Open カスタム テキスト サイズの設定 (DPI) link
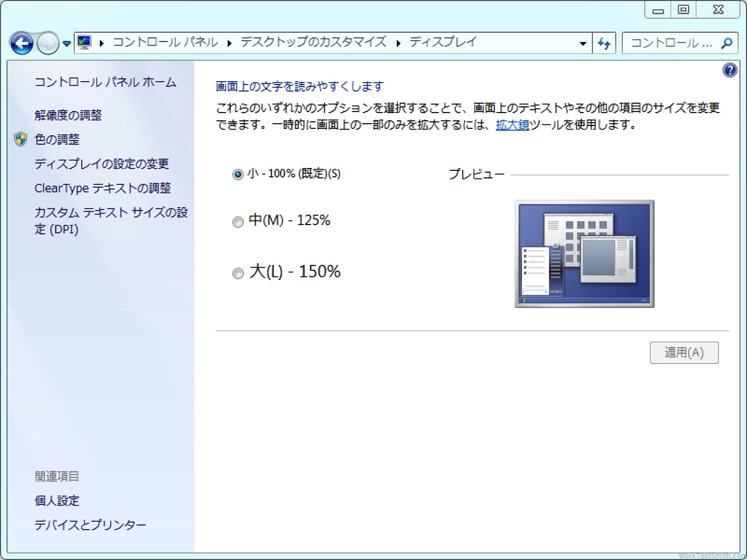This screenshot has width=747, height=560. pyautogui.click(x=111, y=220)
